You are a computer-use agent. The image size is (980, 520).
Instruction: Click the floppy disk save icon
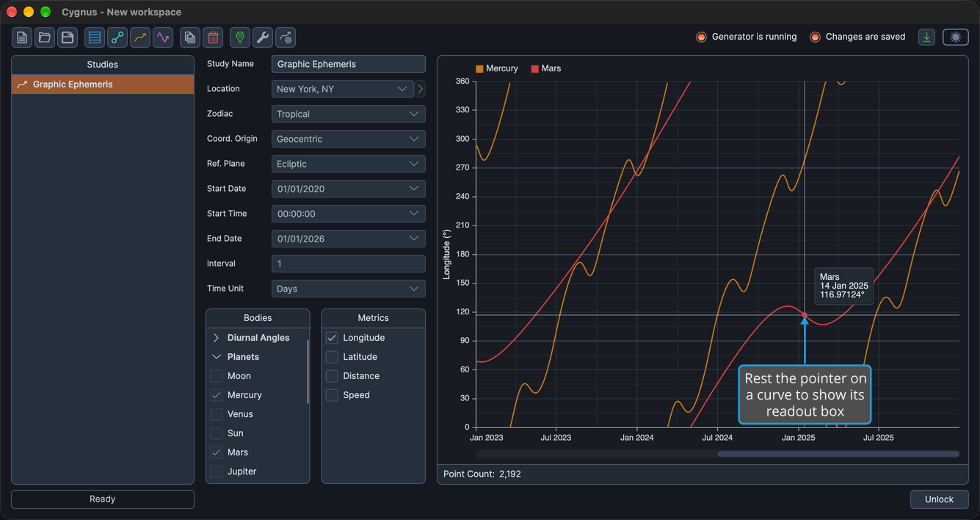[68, 37]
